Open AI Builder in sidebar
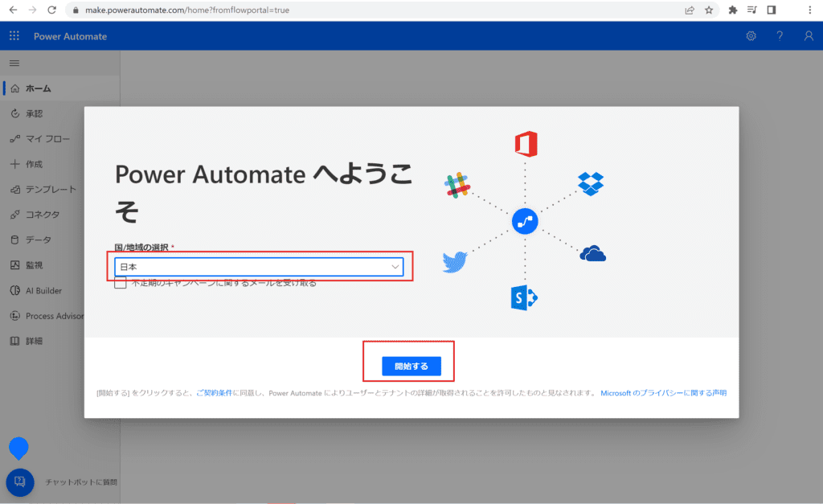This screenshot has height=504, width=823. [x=43, y=291]
